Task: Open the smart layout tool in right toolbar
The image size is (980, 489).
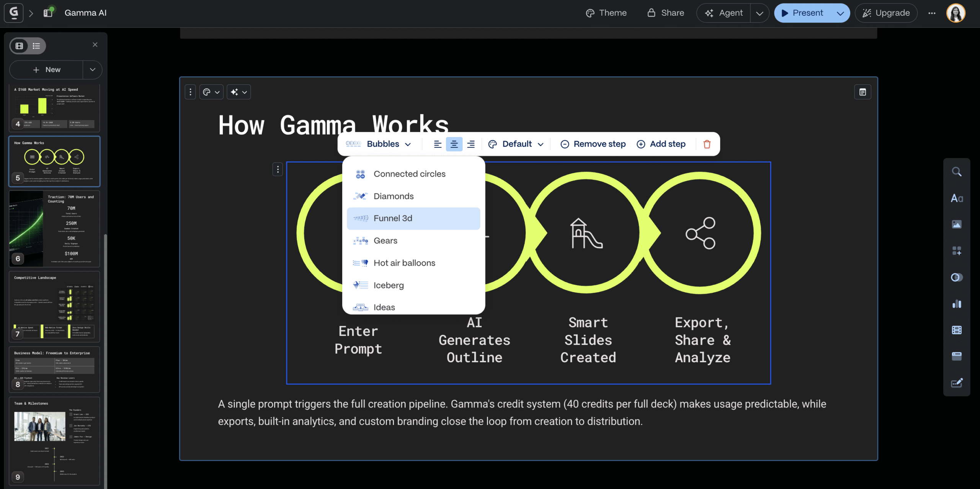Action: point(957,277)
